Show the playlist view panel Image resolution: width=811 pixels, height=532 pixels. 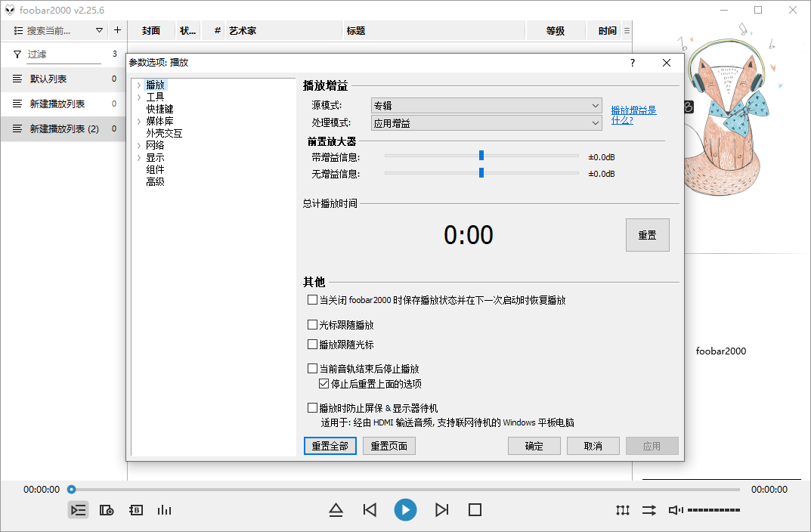[x=78, y=510]
